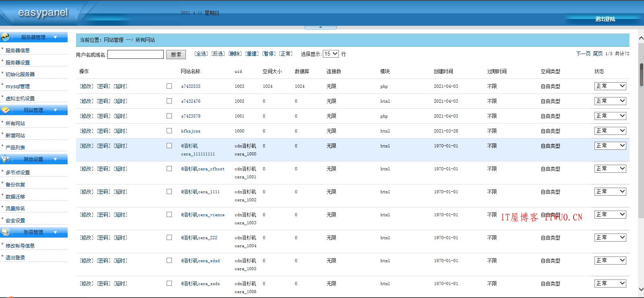Click the server management globe icon
The width and height of the screenshot is (644, 298).
pos(5,37)
